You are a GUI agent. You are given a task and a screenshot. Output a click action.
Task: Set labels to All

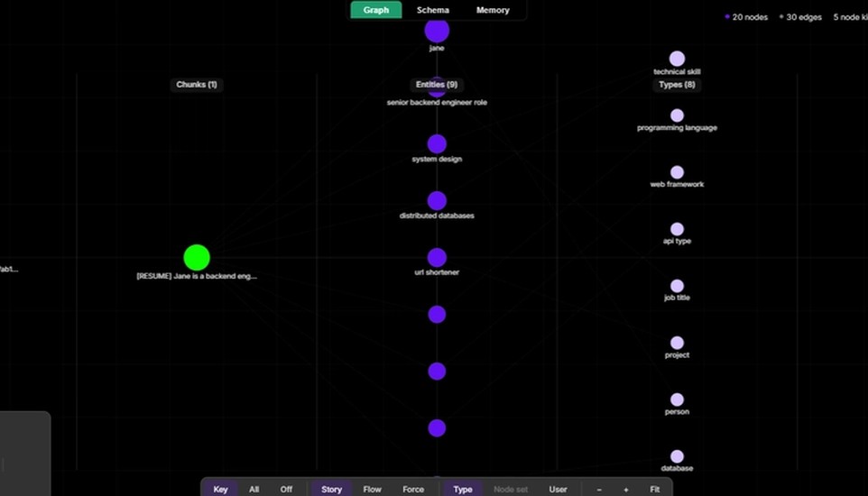[x=254, y=490]
